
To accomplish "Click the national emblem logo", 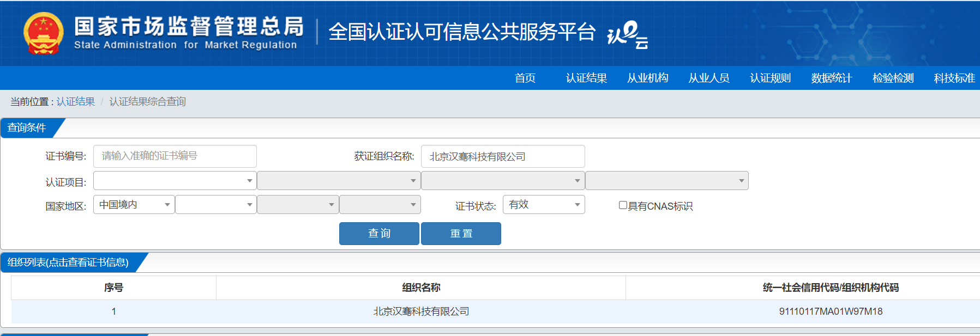I will [x=44, y=33].
